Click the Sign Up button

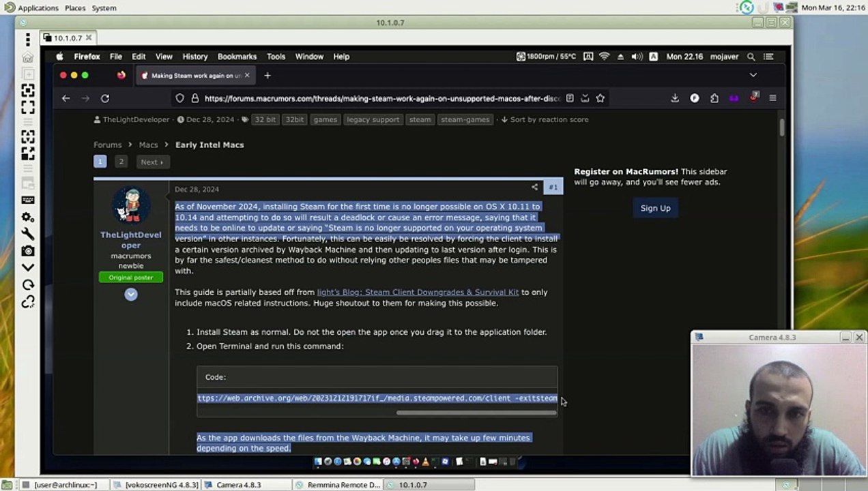click(x=655, y=208)
